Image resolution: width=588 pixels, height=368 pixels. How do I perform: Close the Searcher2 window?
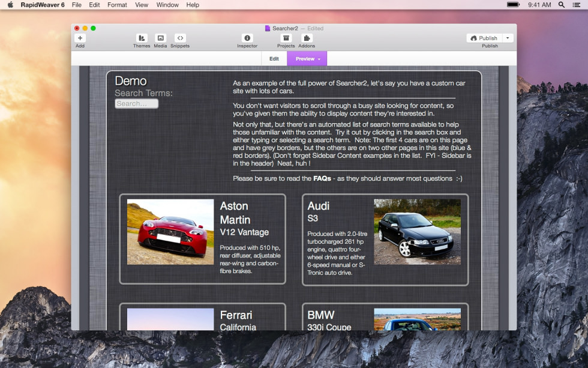click(x=77, y=28)
